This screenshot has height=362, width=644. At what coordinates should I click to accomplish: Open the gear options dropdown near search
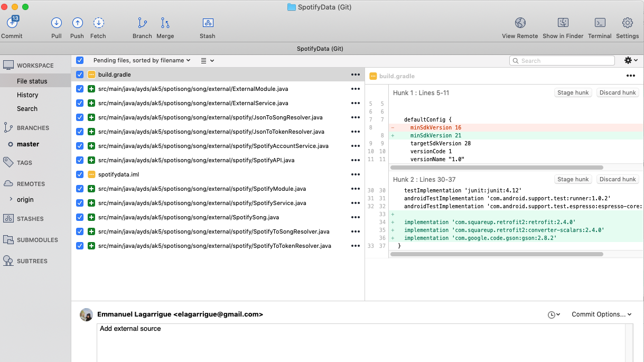tap(631, 60)
